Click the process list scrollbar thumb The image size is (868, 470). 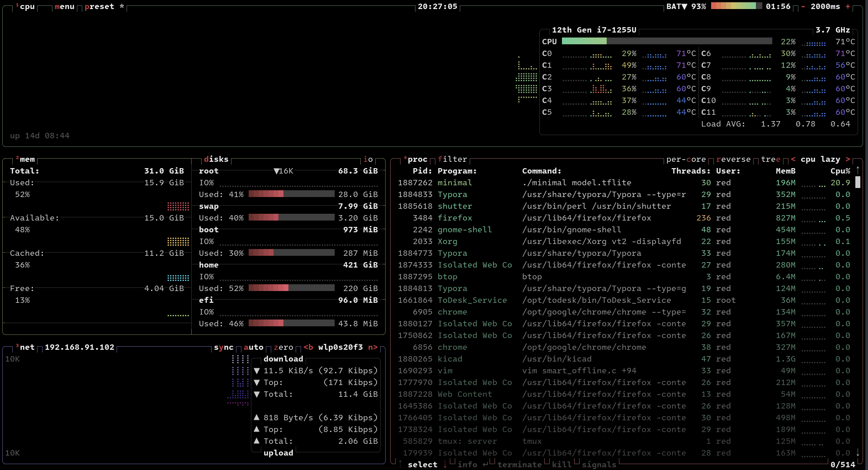point(858,183)
